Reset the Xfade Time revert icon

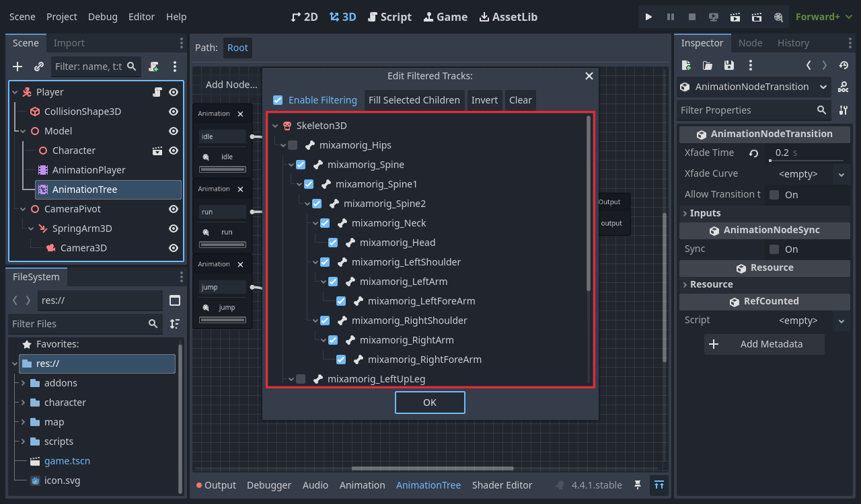point(754,153)
